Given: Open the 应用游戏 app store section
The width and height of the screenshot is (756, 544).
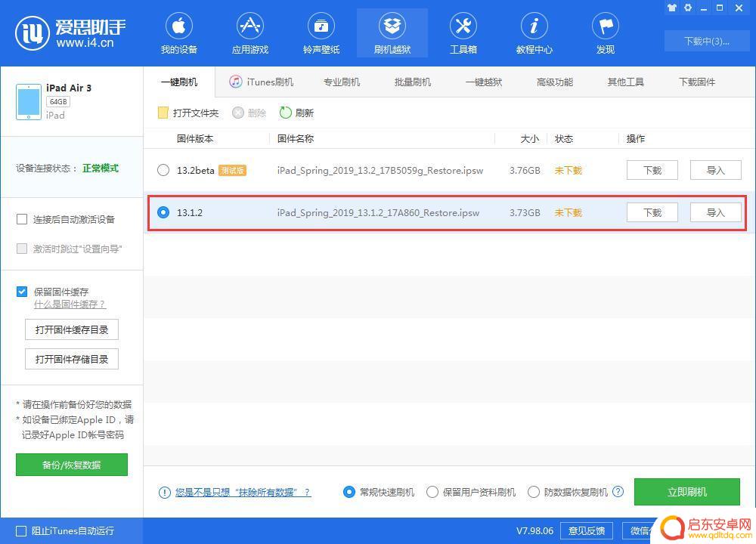Looking at the screenshot, I should tap(249, 34).
